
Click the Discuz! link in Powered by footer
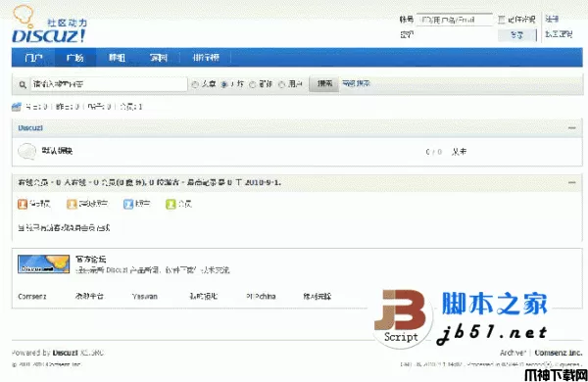[66, 354]
